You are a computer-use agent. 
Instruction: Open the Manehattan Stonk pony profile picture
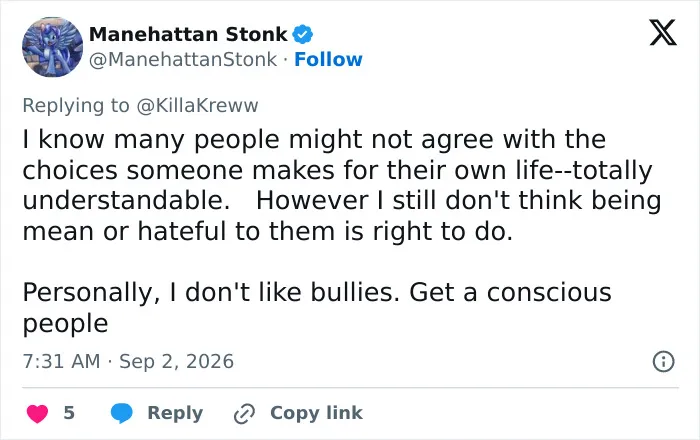click(x=53, y=47)
